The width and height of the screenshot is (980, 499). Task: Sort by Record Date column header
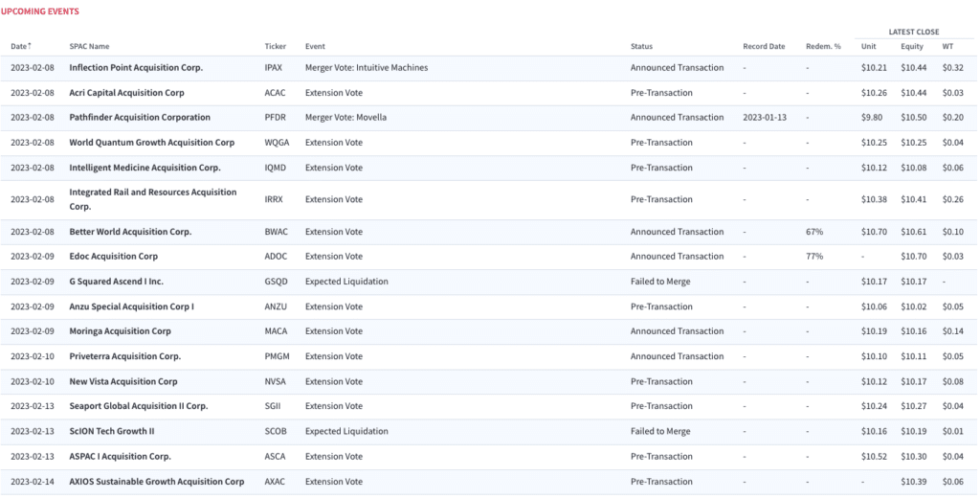[764, 46]
